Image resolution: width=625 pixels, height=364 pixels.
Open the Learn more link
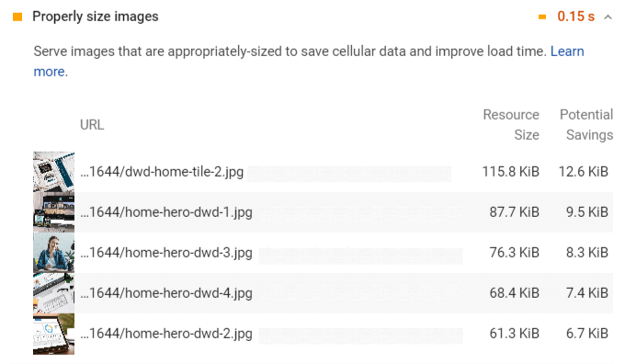coord(309,62)
